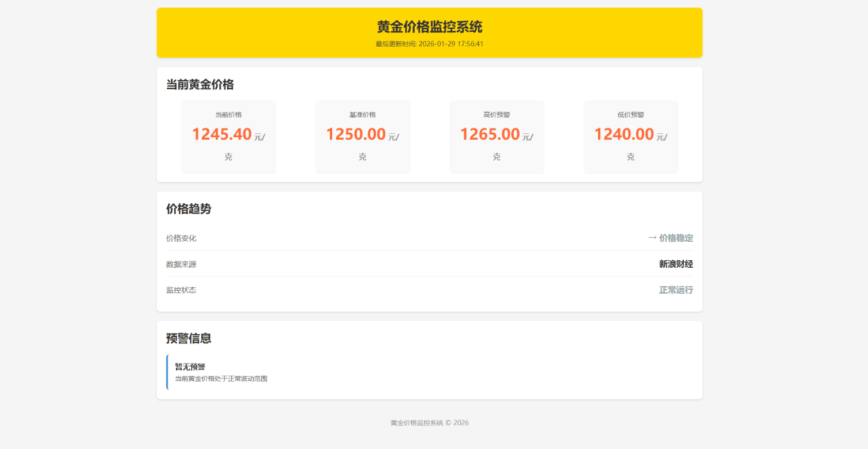Select the 基准价格 price card
The image size is (868, 449).
pyautogui.click(x=362, y=137)
